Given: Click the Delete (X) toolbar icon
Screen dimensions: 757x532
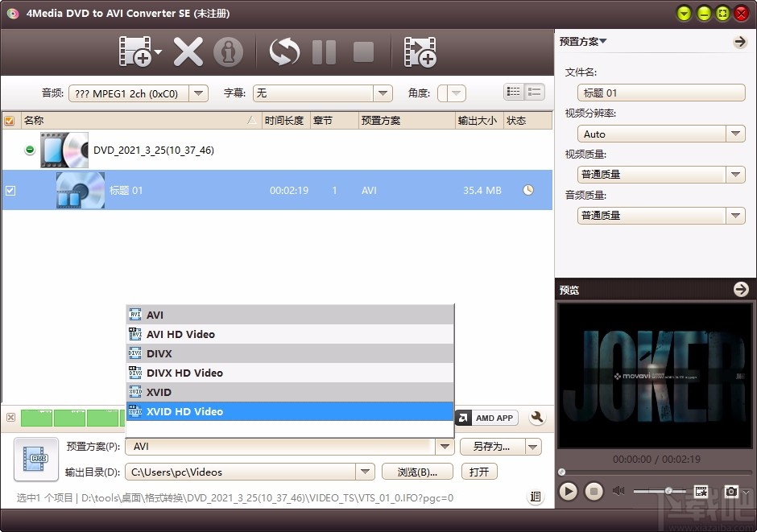Looking at the screenshot, I should tap(188, 51).
